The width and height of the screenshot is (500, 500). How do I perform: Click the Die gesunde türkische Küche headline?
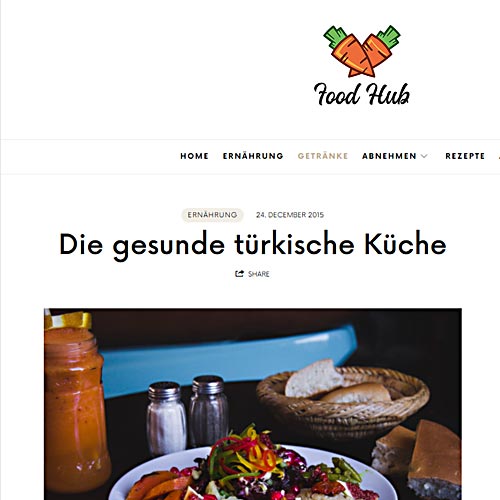(253, 245)
